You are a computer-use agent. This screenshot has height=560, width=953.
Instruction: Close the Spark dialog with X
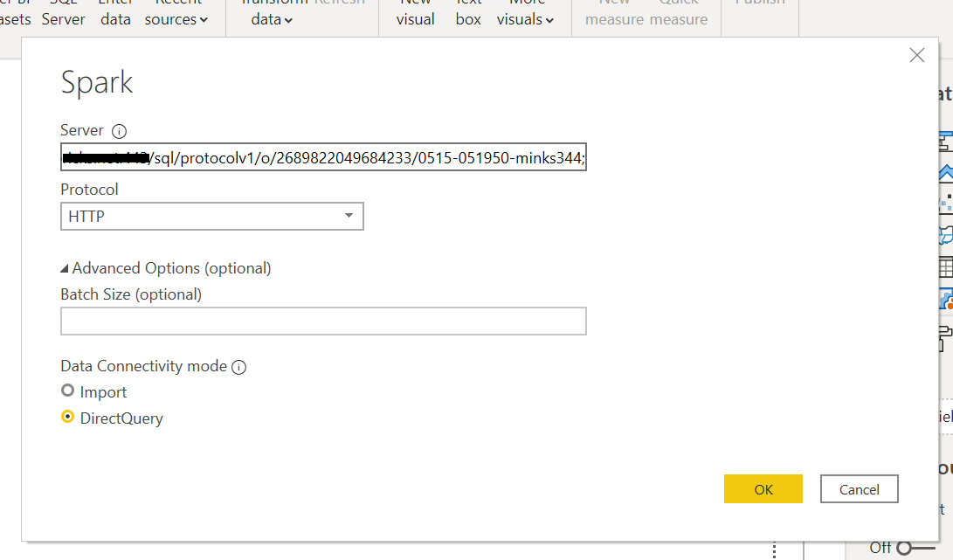point(916,55)
